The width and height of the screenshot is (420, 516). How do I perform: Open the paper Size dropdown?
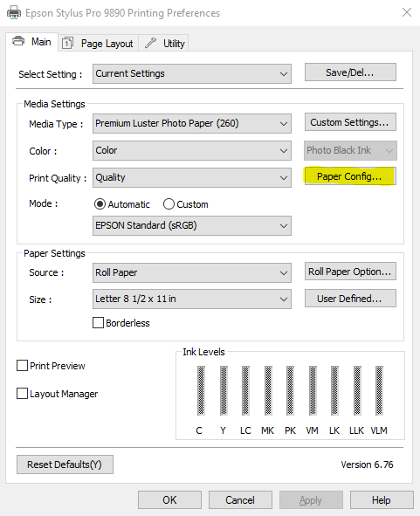pos(192,299)
